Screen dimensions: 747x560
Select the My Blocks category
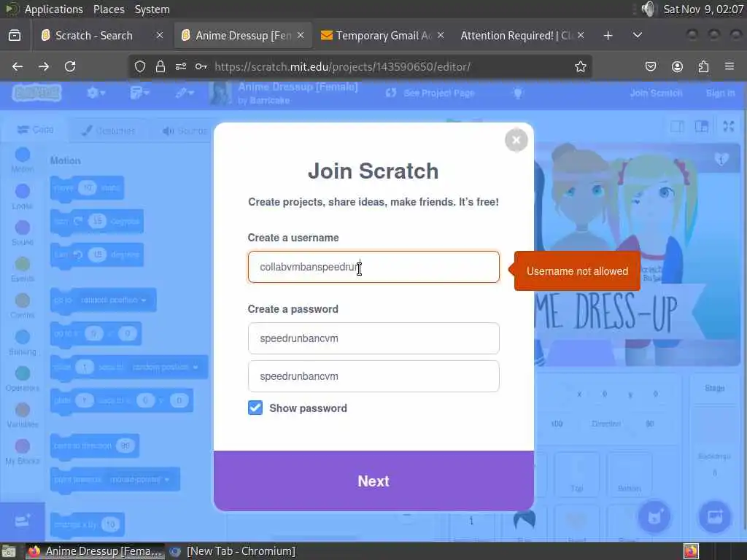coord(22,451)
